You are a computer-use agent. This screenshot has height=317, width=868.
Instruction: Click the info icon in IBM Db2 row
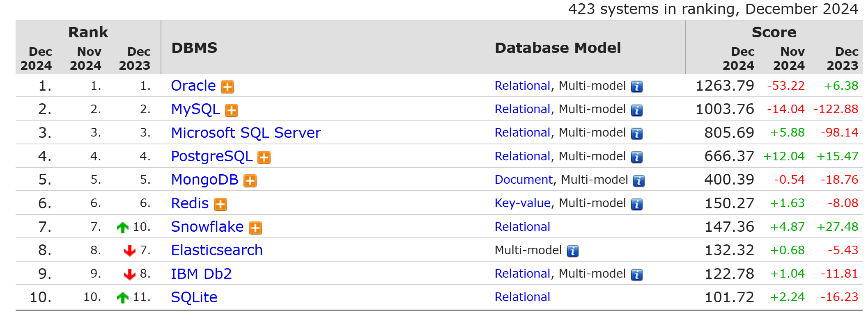pos(636,274)
